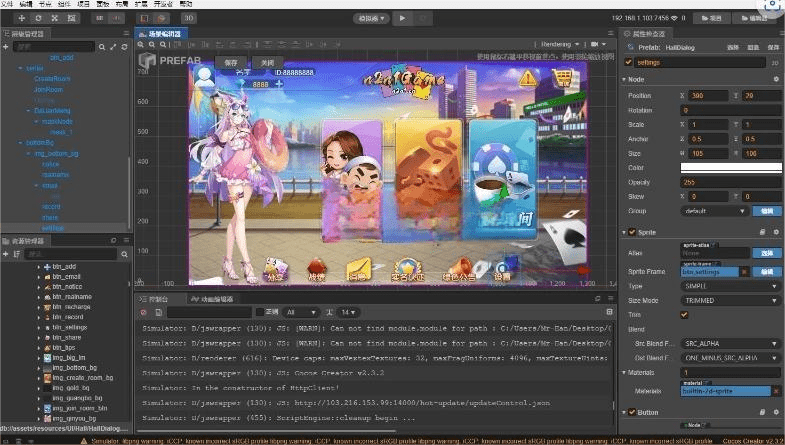The image size is (785, 445).
Task: Open the Dst Blend Factor ONE_MINUS_SRC_ALPHA dropdown
Action: pos(730,358)
